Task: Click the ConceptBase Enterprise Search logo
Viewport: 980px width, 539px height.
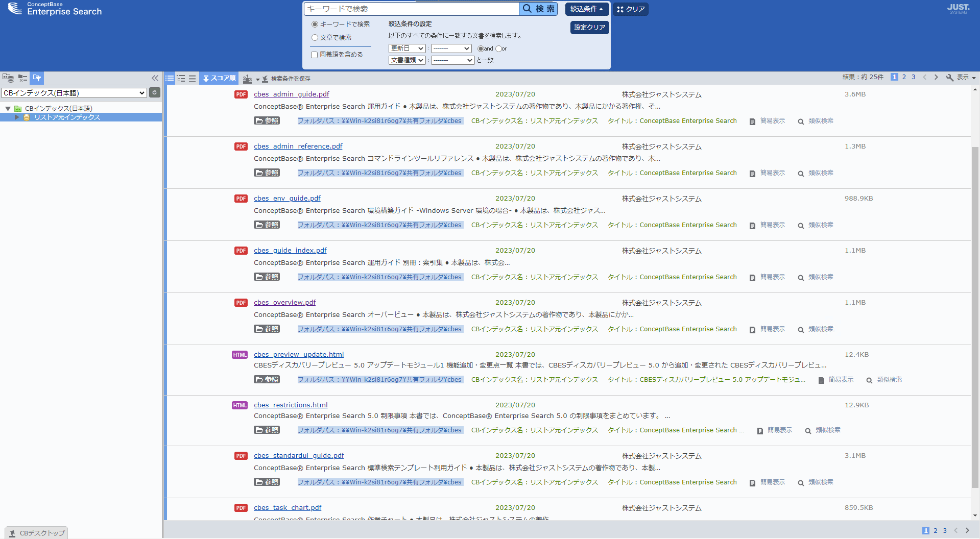Action: [55, 9]
